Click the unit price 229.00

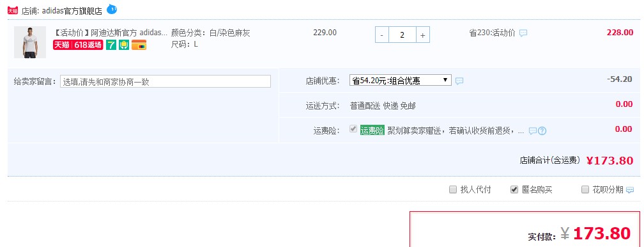coord(325,33)
